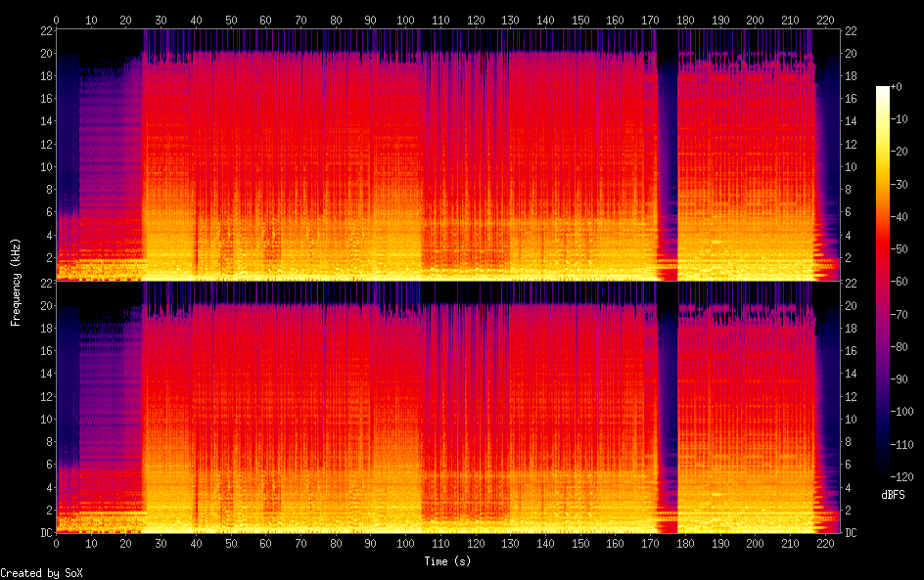924x580 pixels.
Task: Click "50" on the bottom time axis
Action: tap(231, 543)
